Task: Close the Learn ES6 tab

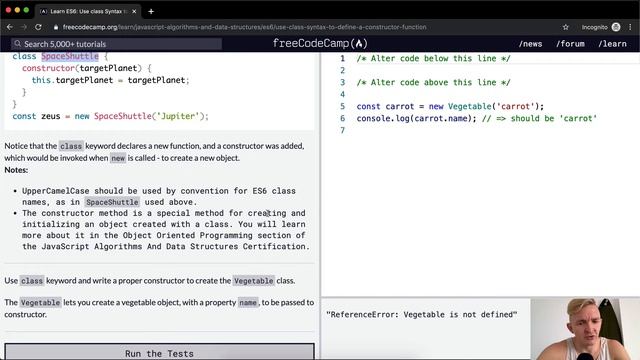Action: point(134,11)
